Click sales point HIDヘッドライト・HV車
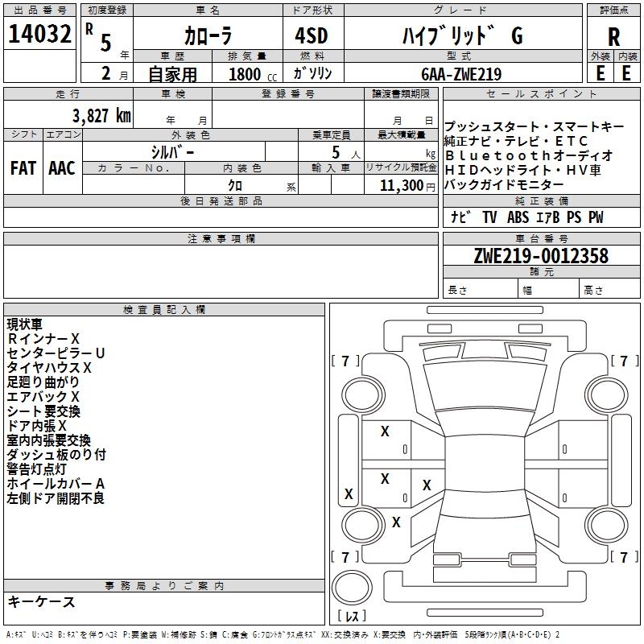Viewport: 644px width, 644px height. pos(523,170)
